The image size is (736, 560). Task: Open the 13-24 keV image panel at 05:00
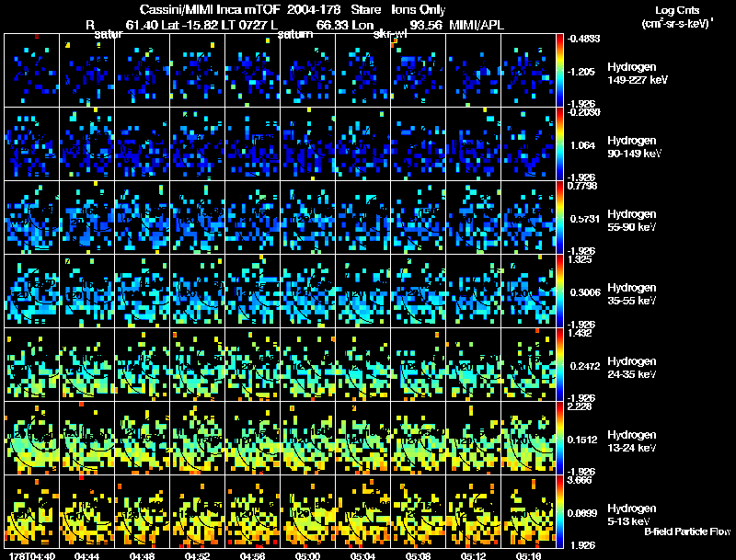pyautogui.click(x=308, y=439)
